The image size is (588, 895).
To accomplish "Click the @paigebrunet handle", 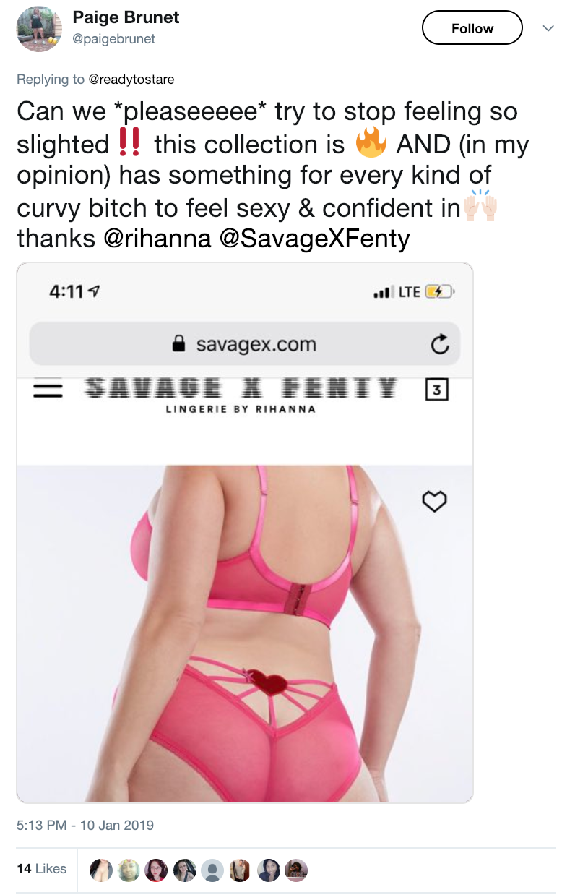I will coord(114,39).
